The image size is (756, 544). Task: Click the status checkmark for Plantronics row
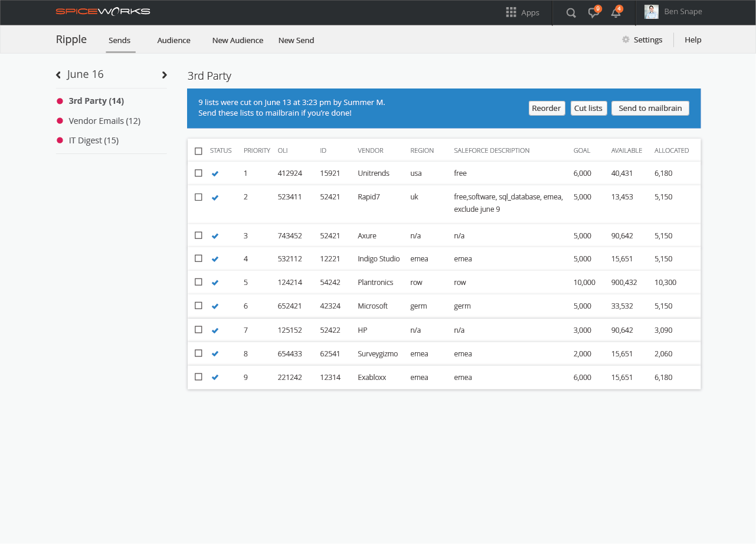(215, 283)
